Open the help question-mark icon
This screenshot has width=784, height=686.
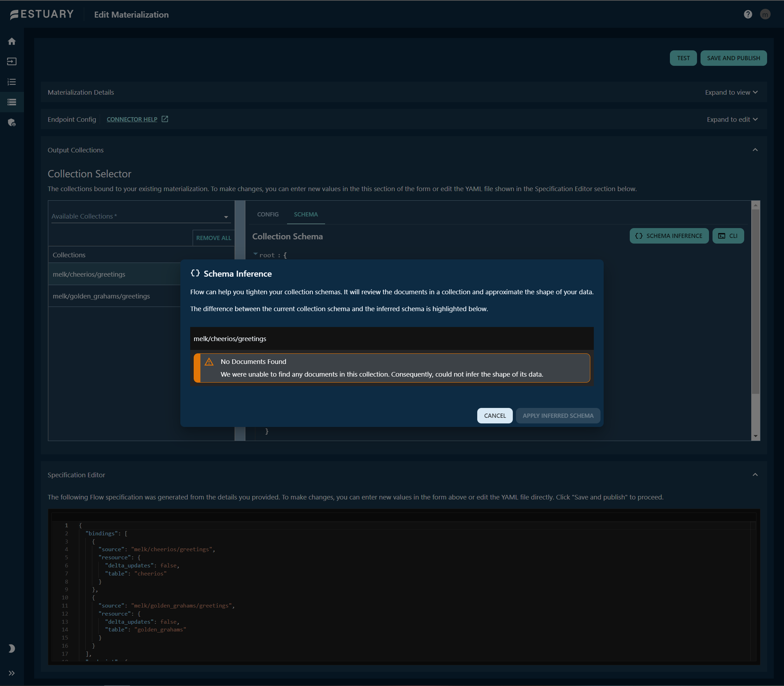click(x=748, y=14)
